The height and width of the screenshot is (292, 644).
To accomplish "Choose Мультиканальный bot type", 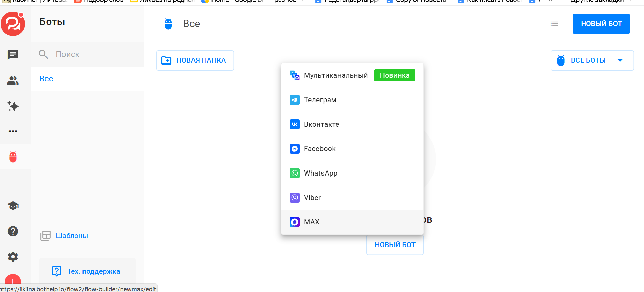I will point(352,75).
